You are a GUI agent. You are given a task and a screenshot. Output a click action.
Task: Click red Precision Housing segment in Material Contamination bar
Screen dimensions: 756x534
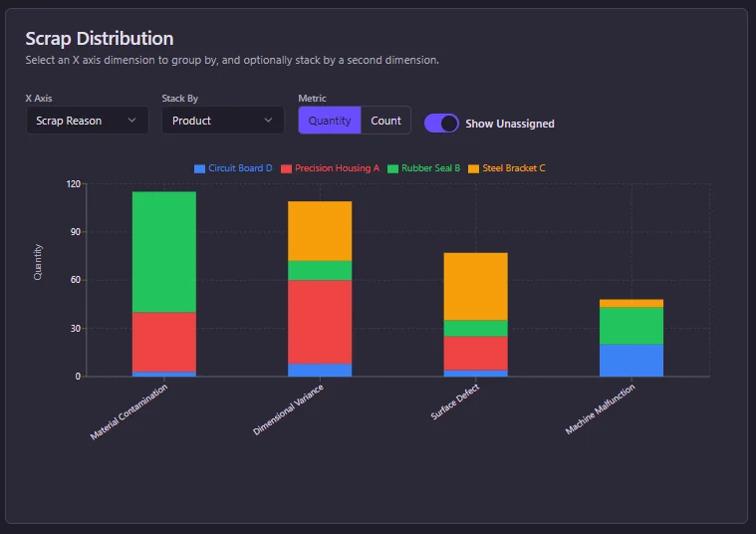click(164, 342)
